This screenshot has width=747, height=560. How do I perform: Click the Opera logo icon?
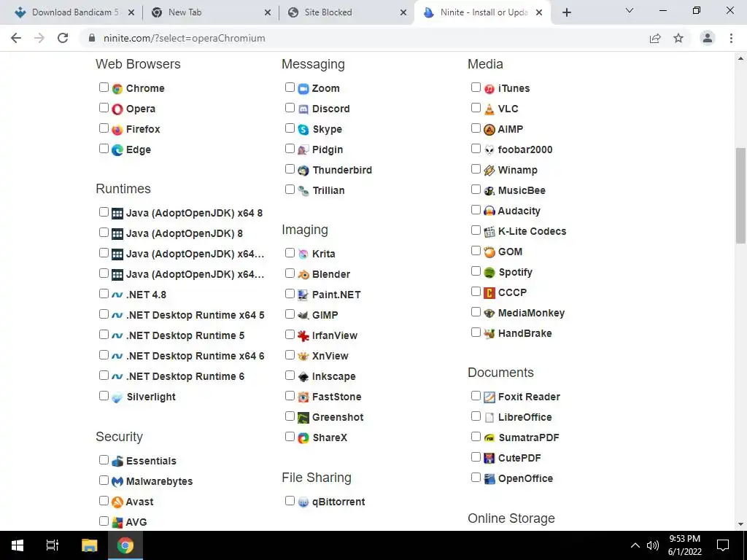[x=117, y=109]
